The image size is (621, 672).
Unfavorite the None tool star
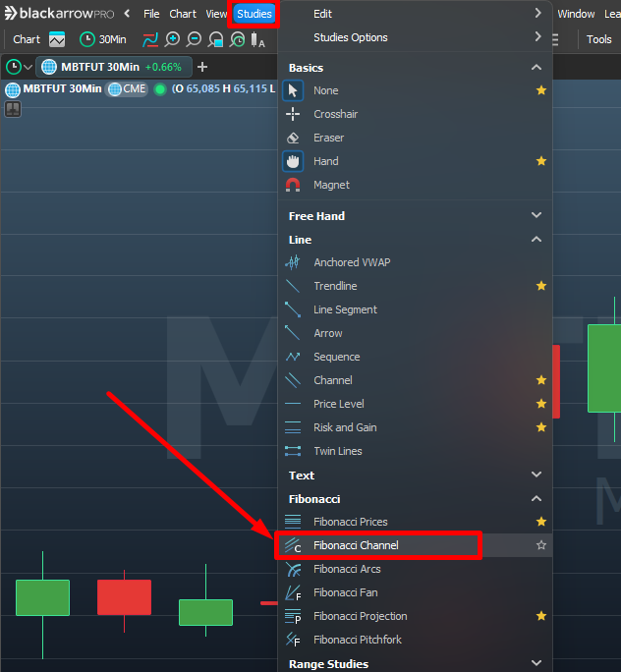(541, 90)
